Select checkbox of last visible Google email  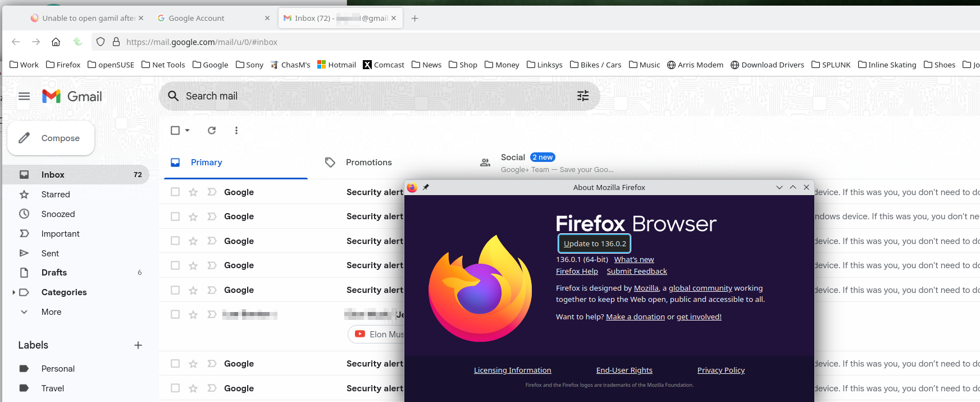point(175,389)
